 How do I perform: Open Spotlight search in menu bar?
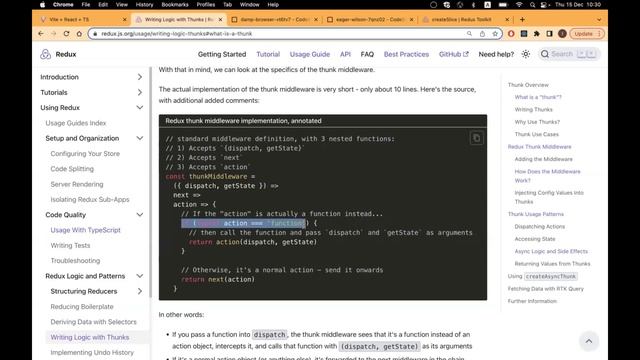[532, 4]
